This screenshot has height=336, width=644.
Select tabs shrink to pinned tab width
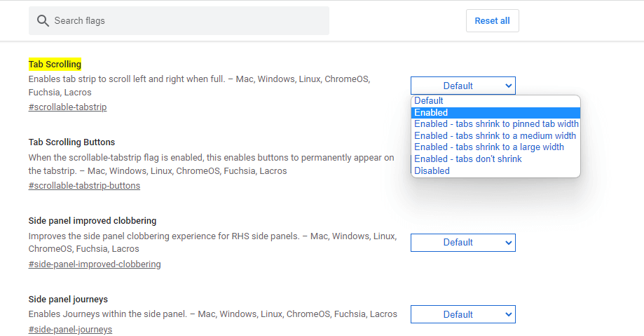point(496,124)
